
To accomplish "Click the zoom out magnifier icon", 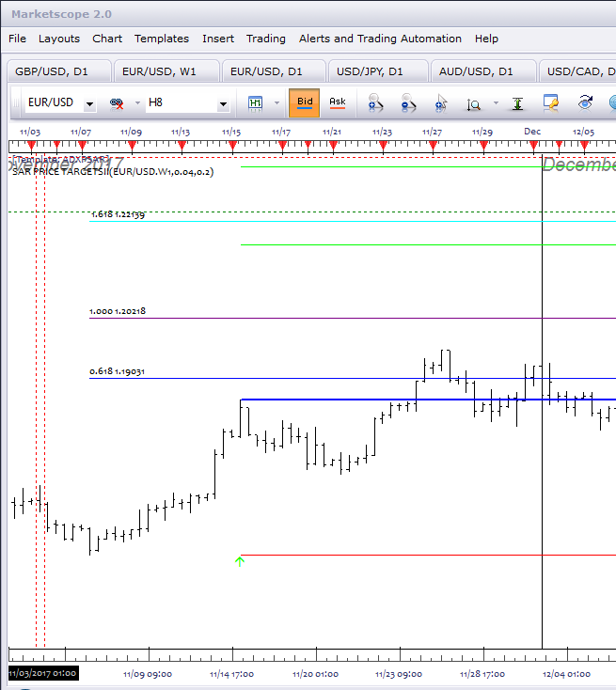I will [x=408, y=103].
